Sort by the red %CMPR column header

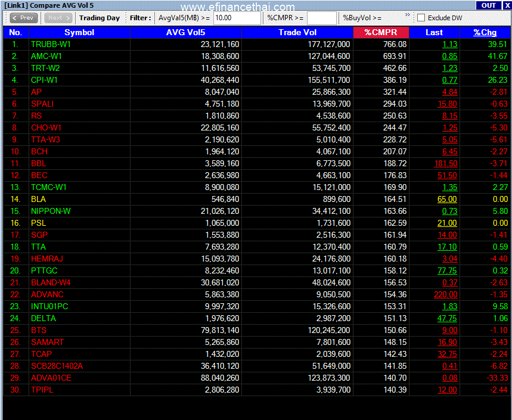tap(381, 32)
